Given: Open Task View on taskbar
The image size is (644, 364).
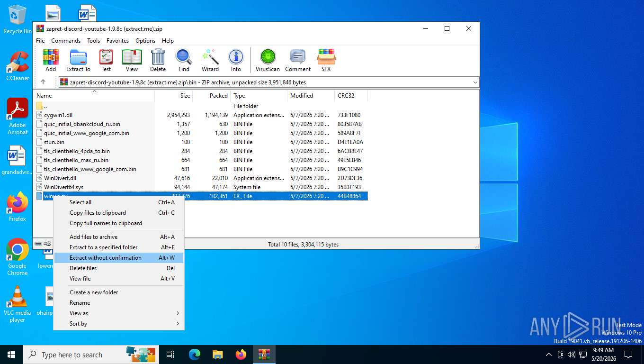Looking at the screenshot, I should click(x=170, y=355).
